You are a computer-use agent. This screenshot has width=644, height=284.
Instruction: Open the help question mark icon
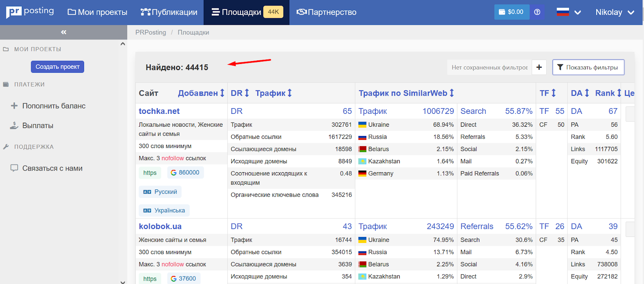pos(537,12)
